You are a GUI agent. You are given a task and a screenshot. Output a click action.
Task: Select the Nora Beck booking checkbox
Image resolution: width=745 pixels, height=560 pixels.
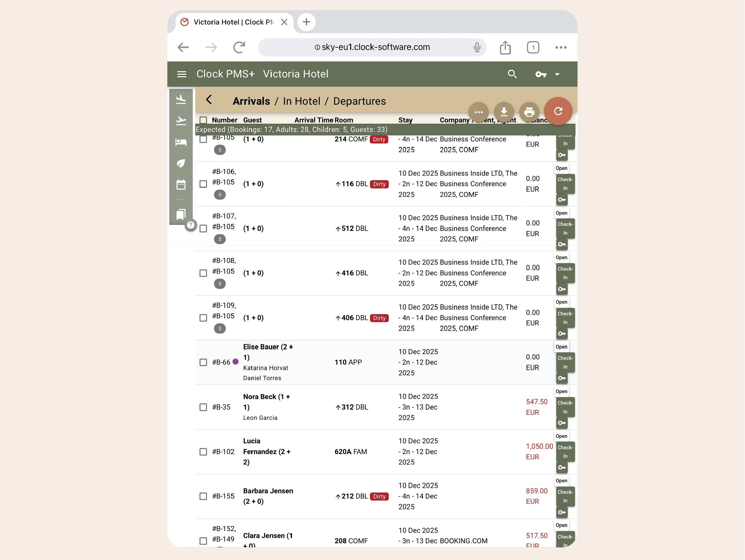click(203, 407)
